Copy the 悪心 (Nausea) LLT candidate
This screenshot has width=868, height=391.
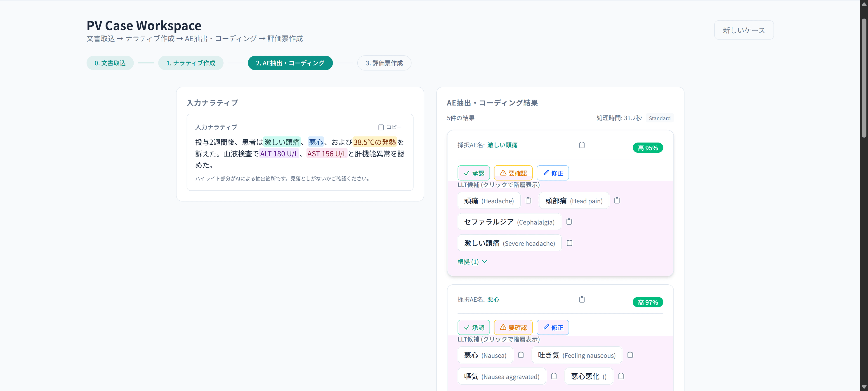[x=521, y=355]
